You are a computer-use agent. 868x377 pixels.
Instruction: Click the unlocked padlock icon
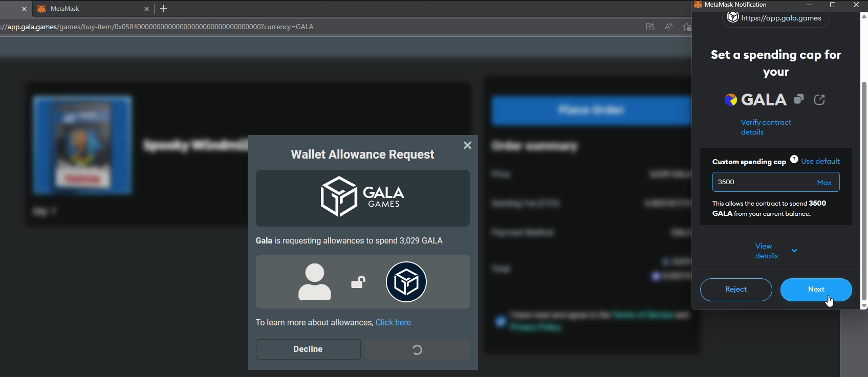point(358,282)
